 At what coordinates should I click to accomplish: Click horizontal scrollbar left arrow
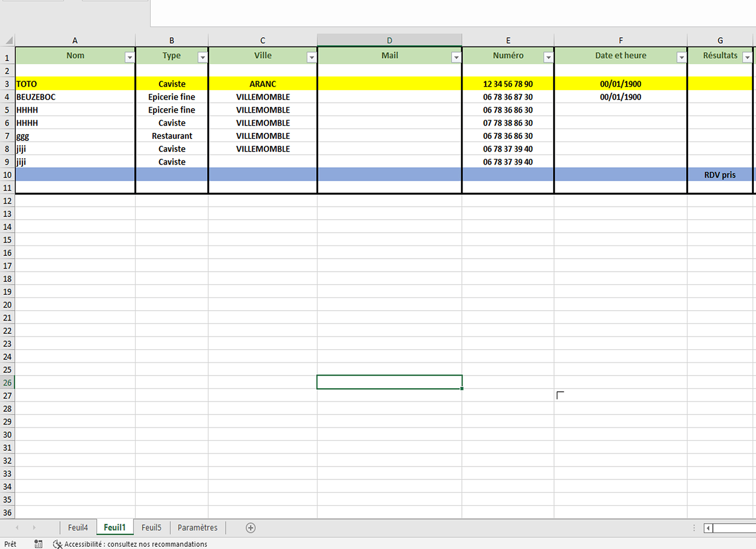[708, 528]
